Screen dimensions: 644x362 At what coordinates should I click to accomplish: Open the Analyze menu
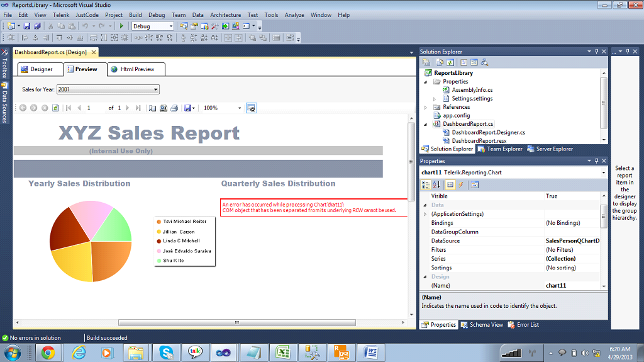point(294,15)
